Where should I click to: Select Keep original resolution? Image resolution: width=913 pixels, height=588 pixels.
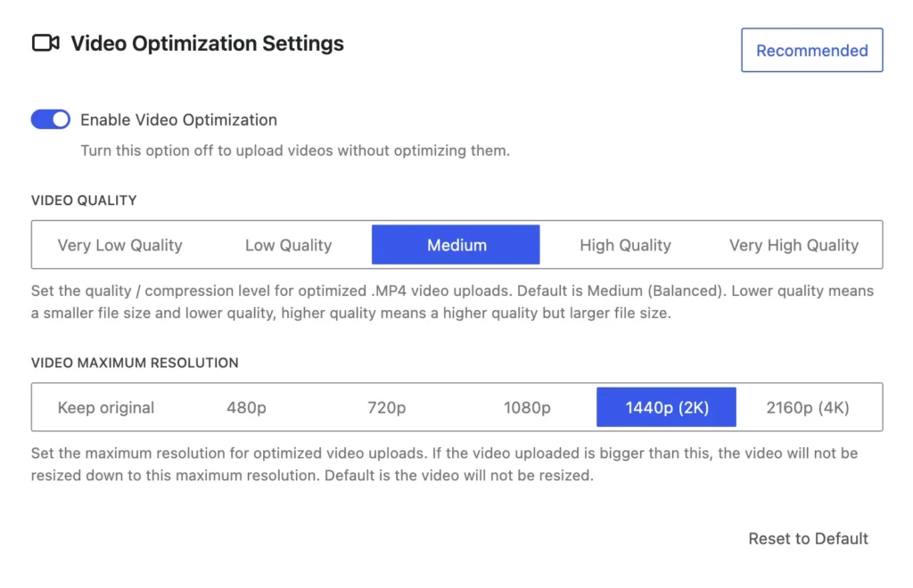(x=105, y=408)
